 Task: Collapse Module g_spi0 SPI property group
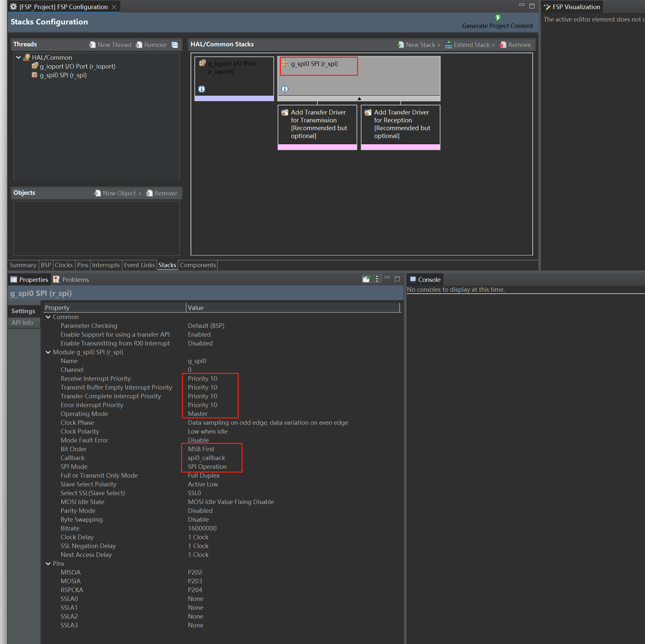48,352
